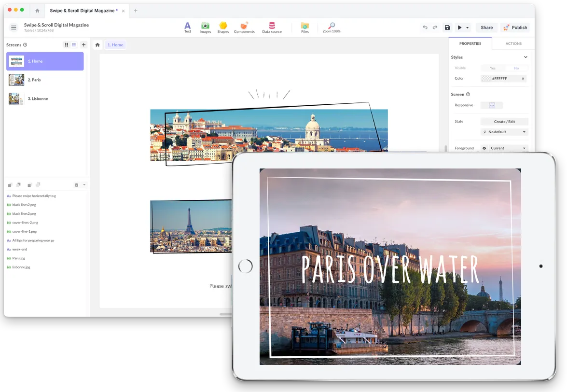Screen dimensions: 567x392
Task: Open a new document tab with plus
Action: pos(136,11)
